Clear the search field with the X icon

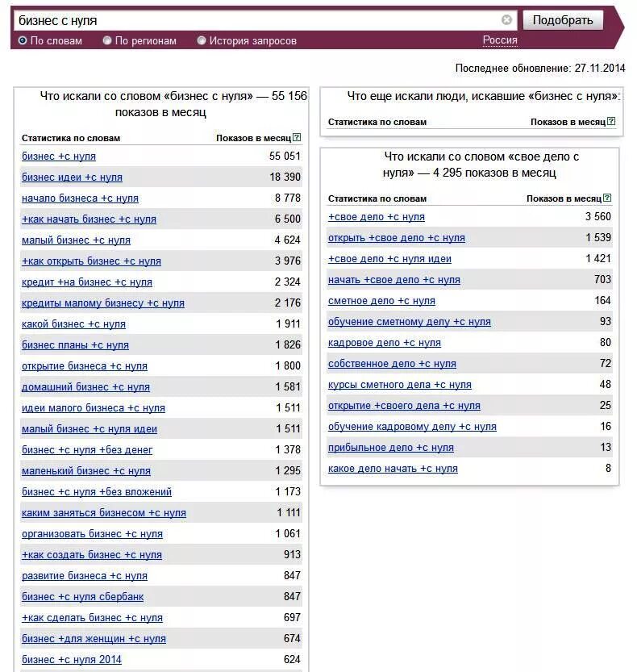[506, 19]
